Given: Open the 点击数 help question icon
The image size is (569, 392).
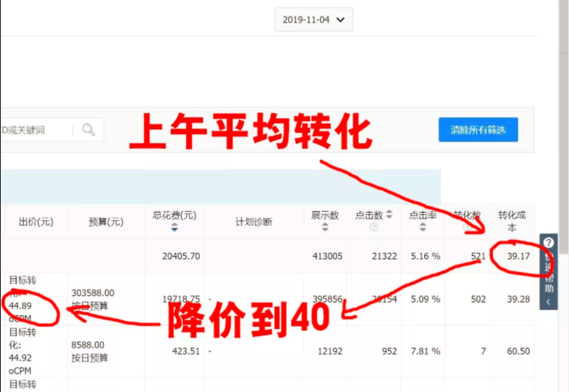Looking at the screenshot, I should tap(374, 227).
